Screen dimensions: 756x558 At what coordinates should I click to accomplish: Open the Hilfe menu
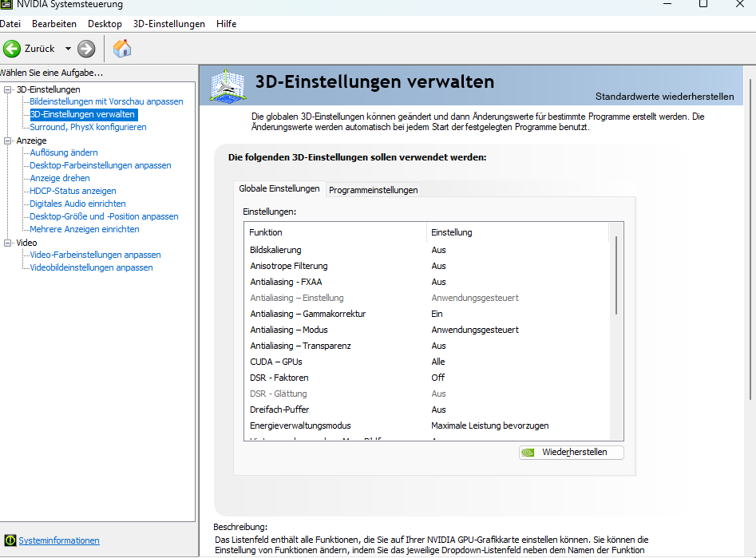pos(226,24)
